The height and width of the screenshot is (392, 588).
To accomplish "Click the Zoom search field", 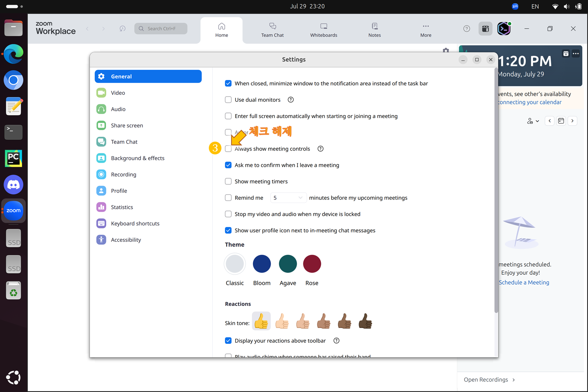I will pos(161,29).
